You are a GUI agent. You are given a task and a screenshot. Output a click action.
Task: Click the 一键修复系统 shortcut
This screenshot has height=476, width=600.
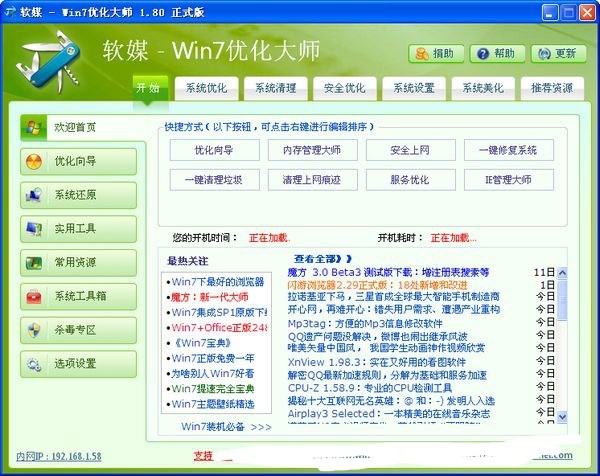(x=509, y=150)
